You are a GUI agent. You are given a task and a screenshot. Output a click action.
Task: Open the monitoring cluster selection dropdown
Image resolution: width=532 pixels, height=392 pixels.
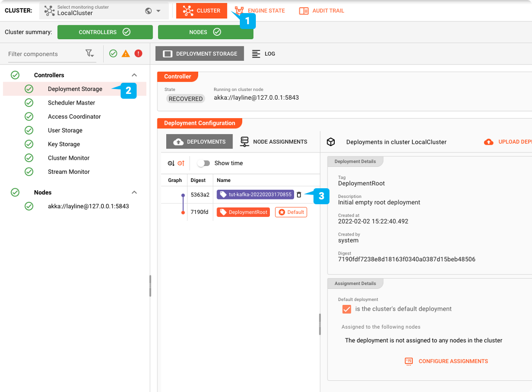pos(158,10)
